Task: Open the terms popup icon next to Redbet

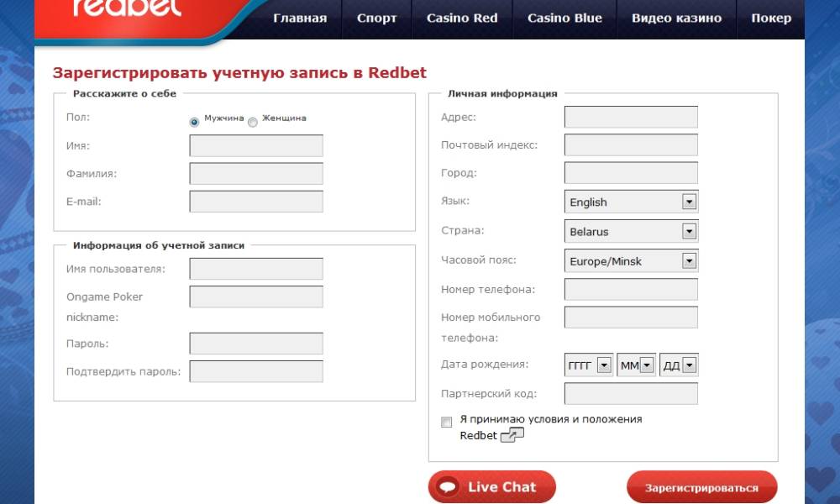Action: pos(512,434)
